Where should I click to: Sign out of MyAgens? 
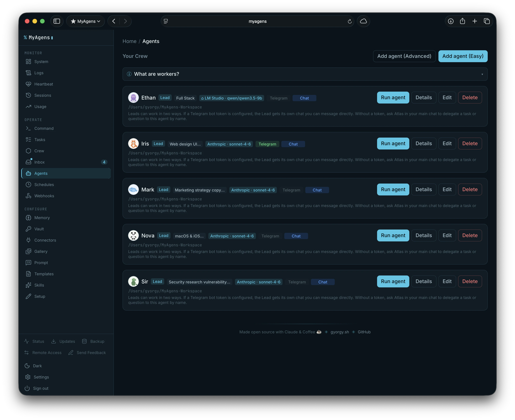[x=37, y=388]
